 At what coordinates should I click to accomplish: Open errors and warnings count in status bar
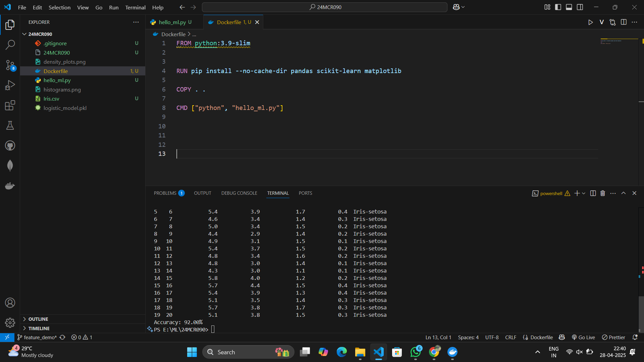[82, 337]
